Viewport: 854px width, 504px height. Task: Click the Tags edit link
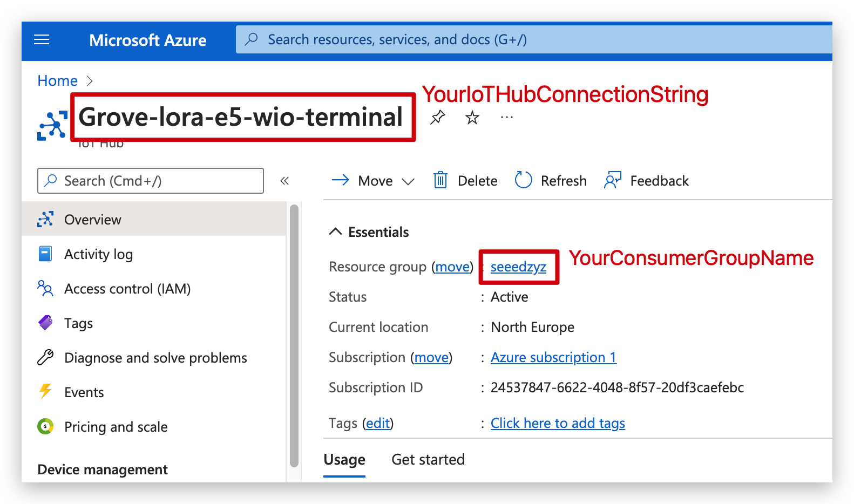(x=378, y=423)
